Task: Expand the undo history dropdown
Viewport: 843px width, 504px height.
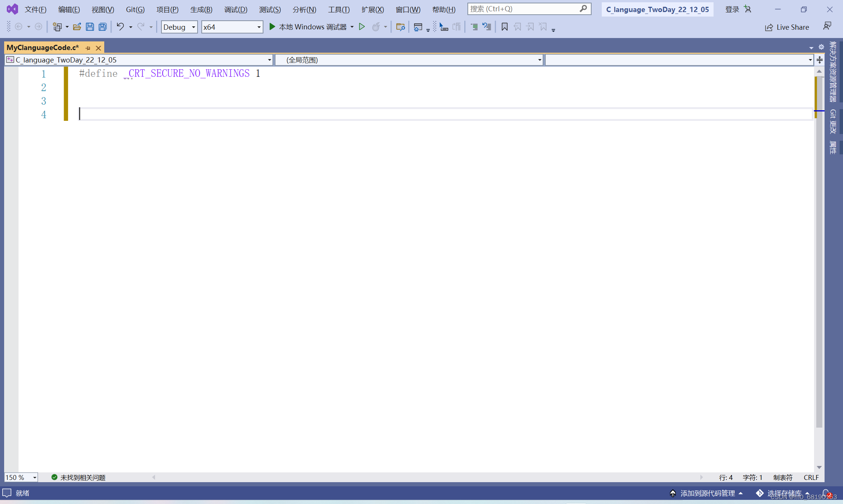Action: (x=131, y=27)
